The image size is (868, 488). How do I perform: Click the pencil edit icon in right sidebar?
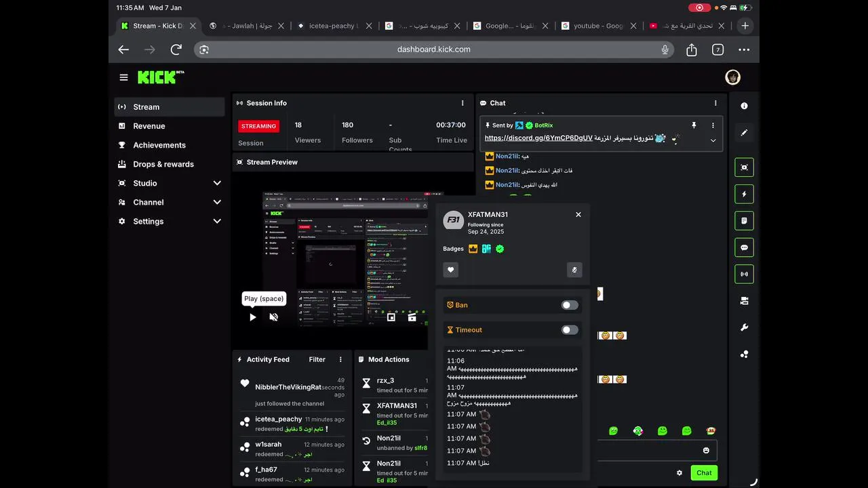[x=744, y=133]
